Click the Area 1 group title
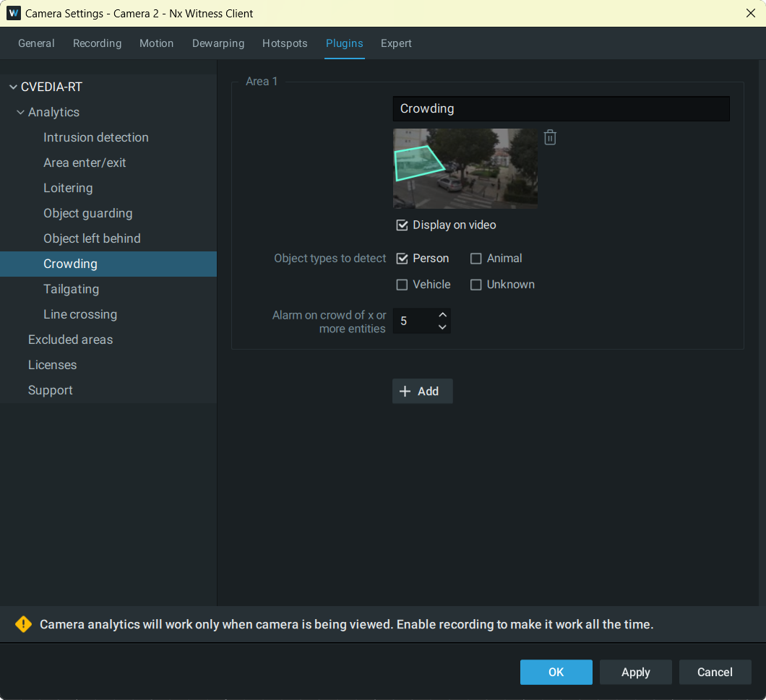The height and width of the screenshot is (700, 766). [262, 82]
